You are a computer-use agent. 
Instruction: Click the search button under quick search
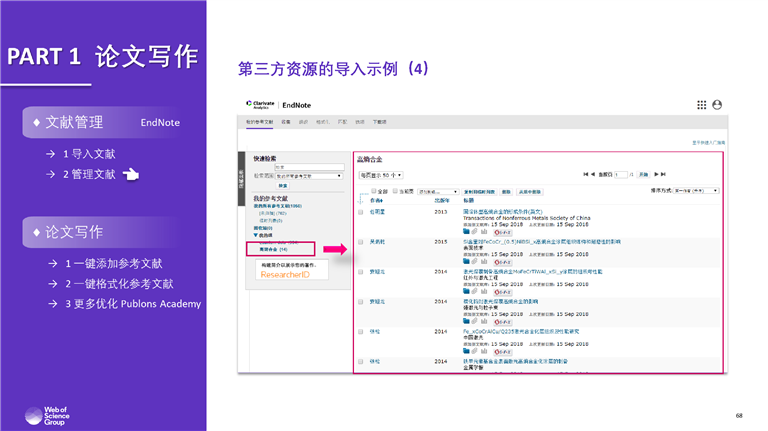click(x=283, y=186)
